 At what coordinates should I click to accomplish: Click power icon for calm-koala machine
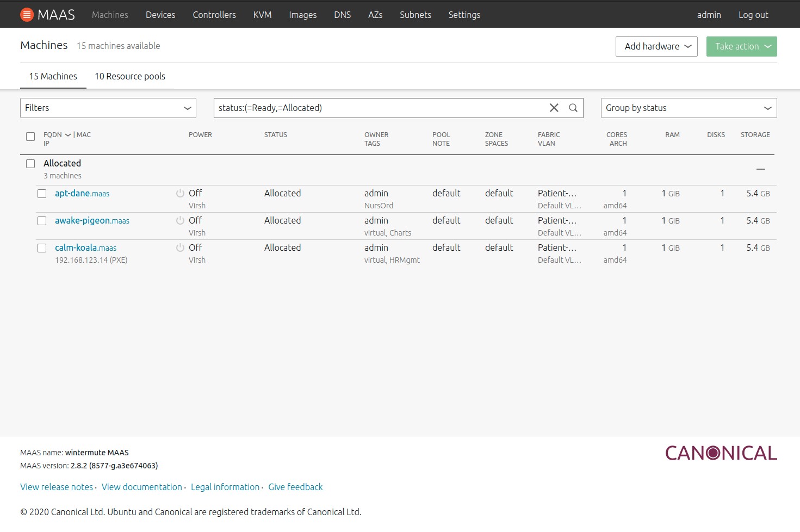coord(180,248)
